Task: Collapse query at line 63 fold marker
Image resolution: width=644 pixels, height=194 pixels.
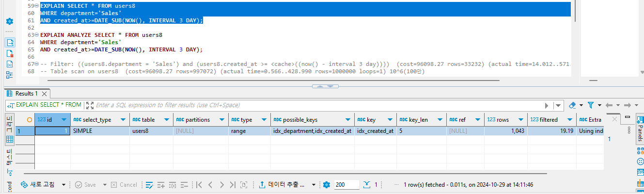Action: coord(37,35)
